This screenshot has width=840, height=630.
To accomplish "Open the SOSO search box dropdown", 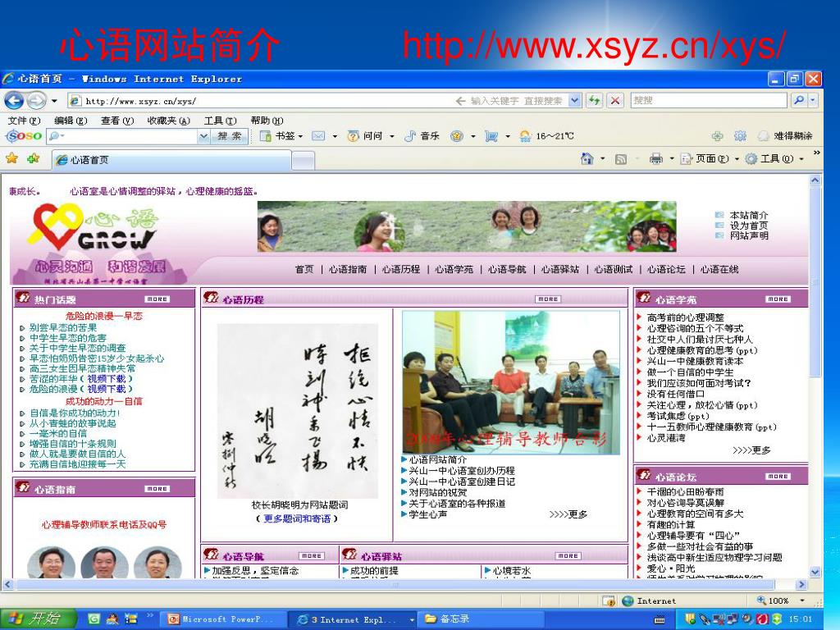I will 203,136.
